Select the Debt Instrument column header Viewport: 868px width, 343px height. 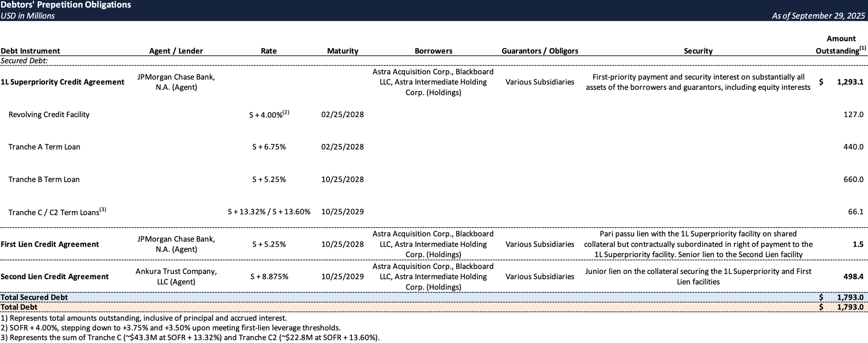pyautogui.click(x=30, y=51)
